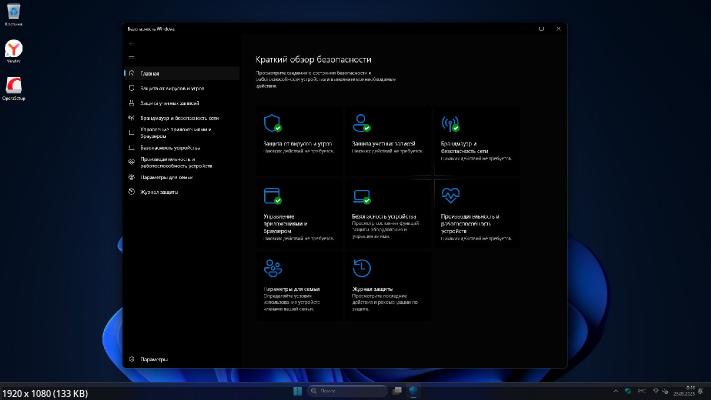The image size is (711, 400).
Task: Open Безопасность устройства in sidebar
Action: coord(182,148)
